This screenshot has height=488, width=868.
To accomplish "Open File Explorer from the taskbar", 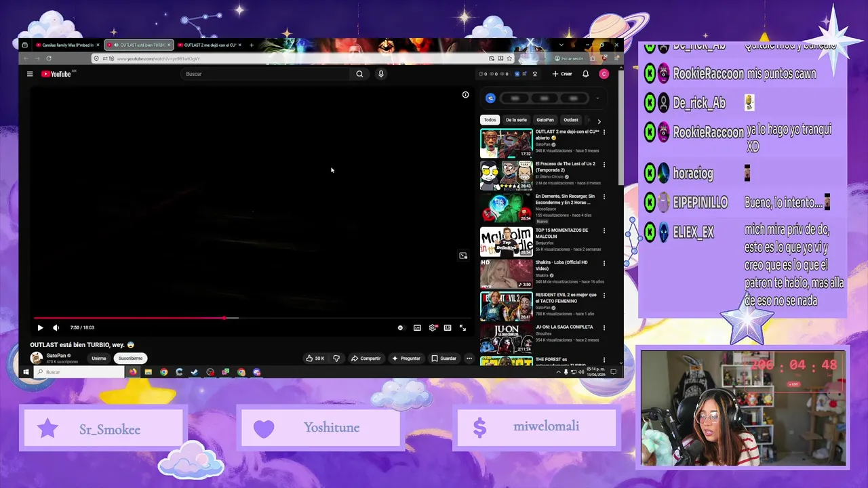I will tap(148, 372).
